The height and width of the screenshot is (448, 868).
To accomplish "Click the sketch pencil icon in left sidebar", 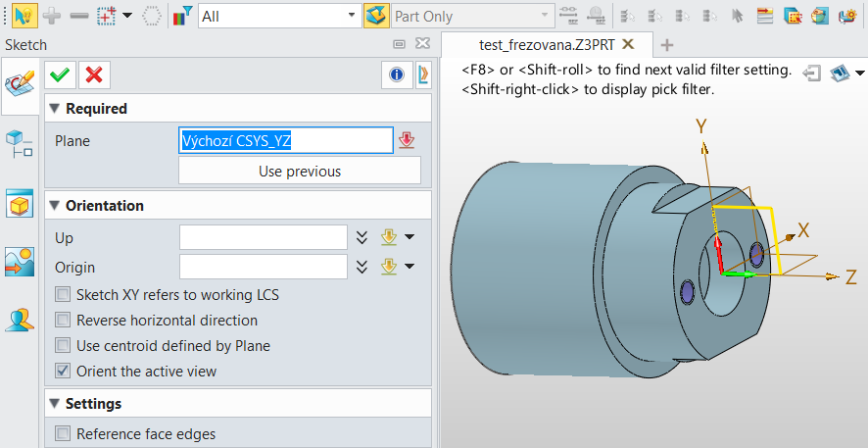I will tap(20, 83).
